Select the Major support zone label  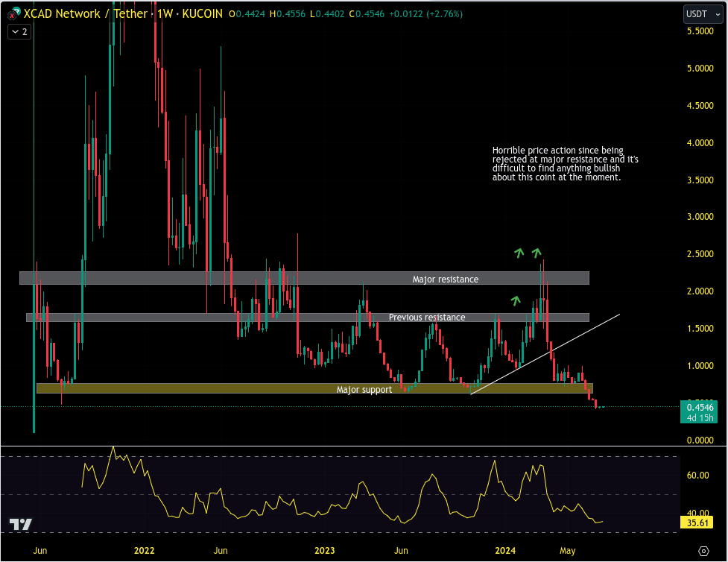coord(364,390)
